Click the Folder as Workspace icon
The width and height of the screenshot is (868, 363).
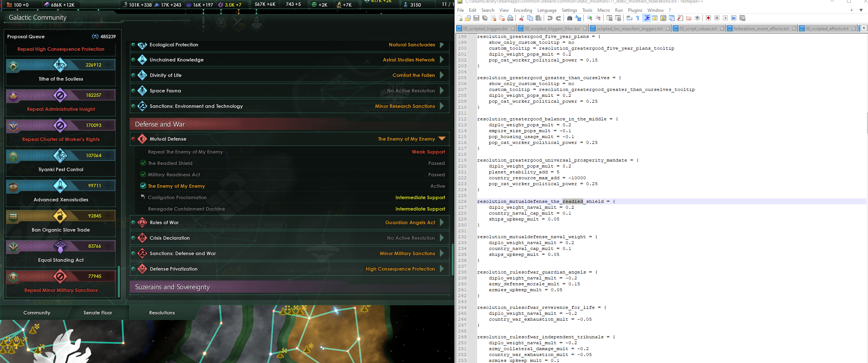pos(689,18)
